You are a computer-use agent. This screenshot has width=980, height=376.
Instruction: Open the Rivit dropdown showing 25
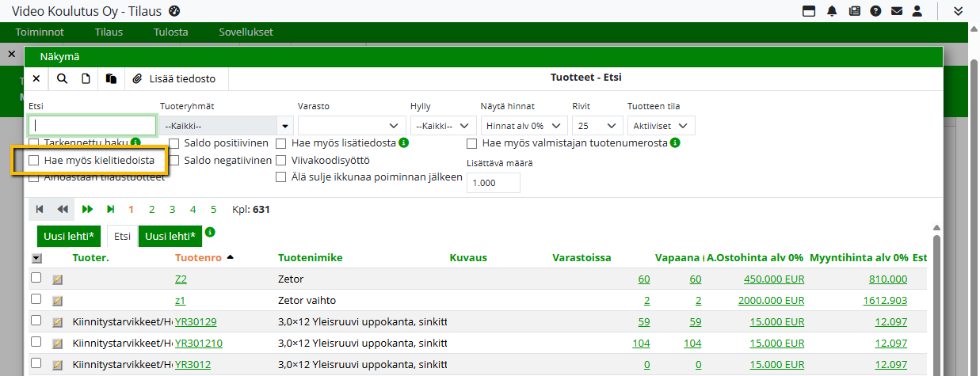pos(597,126)
